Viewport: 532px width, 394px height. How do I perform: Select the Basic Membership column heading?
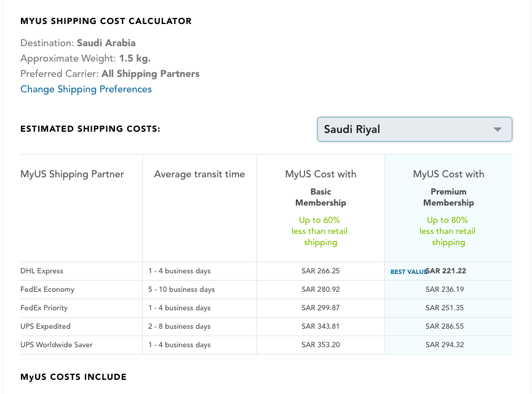[x=320, y=197]
